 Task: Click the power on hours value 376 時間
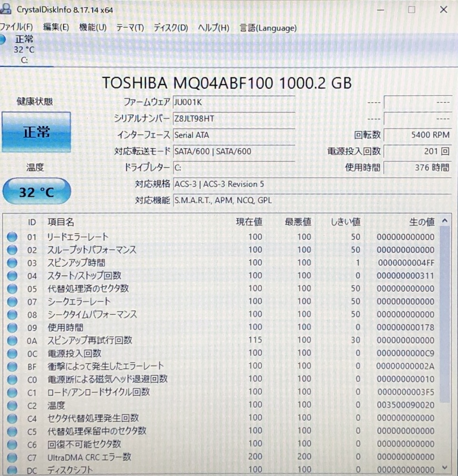click(x=418, y=168)
